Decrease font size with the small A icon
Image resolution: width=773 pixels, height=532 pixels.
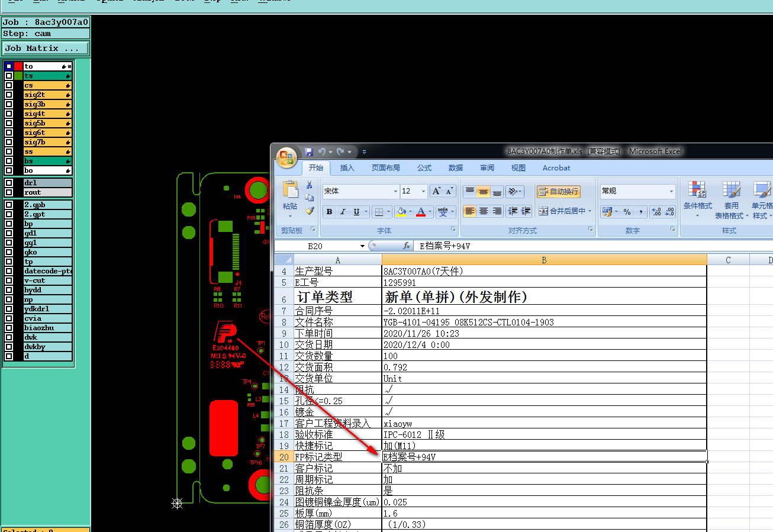point(449,191)
